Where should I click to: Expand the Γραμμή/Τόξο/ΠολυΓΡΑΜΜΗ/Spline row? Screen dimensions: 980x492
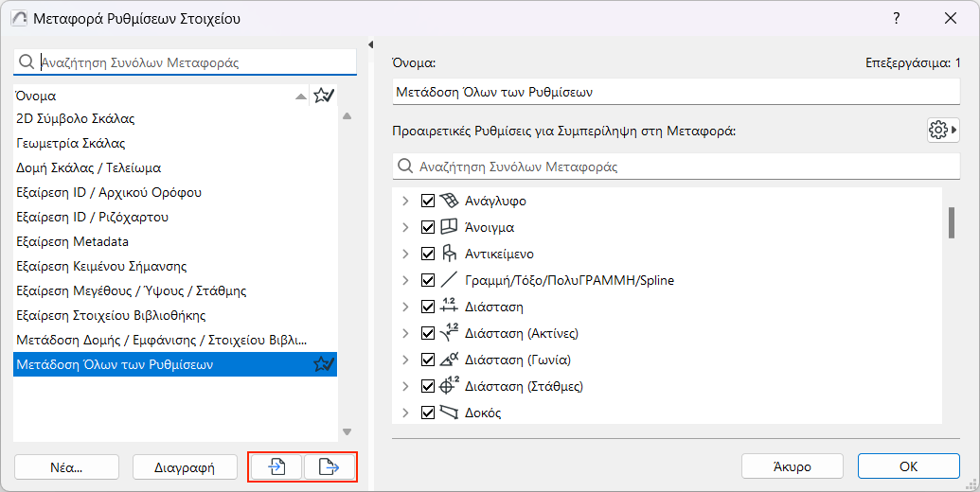405,280
